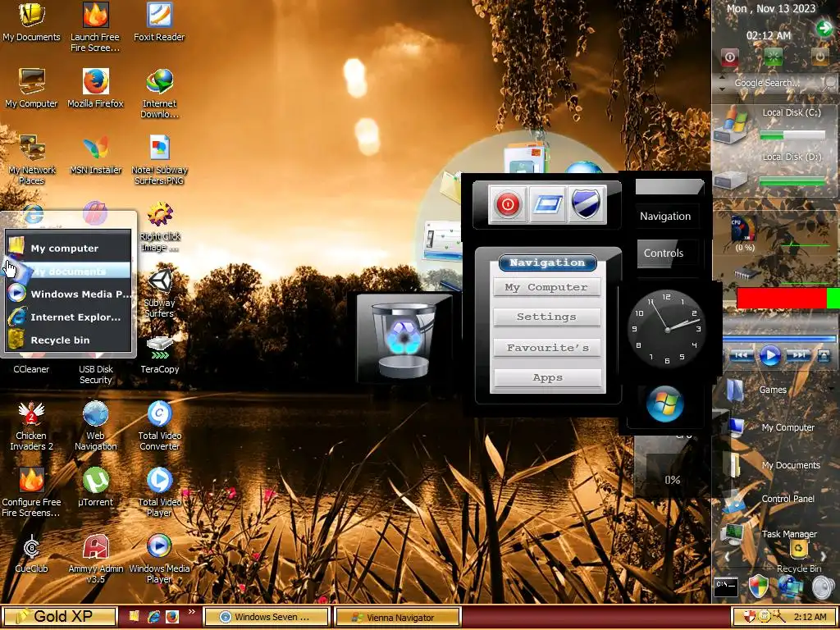Click the speaker volume icon in sidebar
The image size is (840, 630).
[x=822, y=587]
